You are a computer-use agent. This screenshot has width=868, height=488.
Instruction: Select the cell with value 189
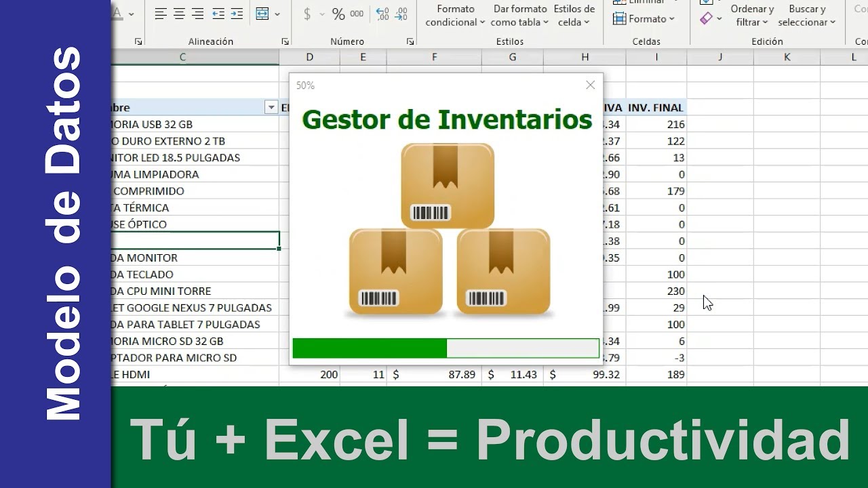pyautogui.click(x=656, y=374)
